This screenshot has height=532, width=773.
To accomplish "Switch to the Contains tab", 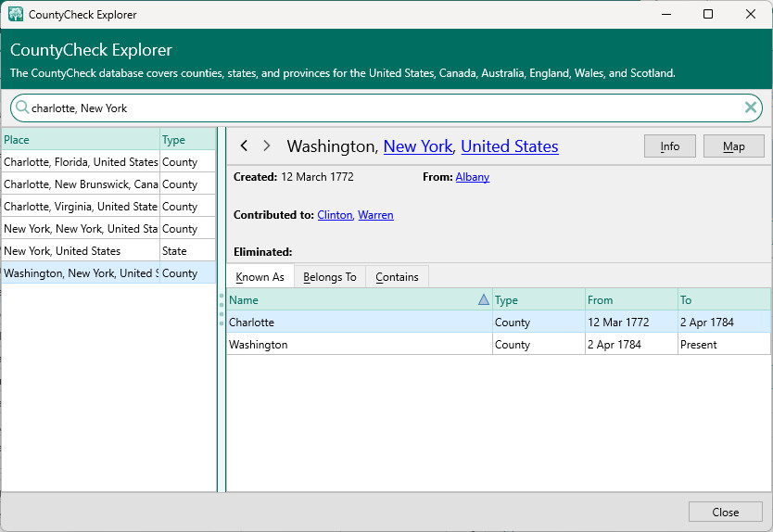I will (397, 276).
